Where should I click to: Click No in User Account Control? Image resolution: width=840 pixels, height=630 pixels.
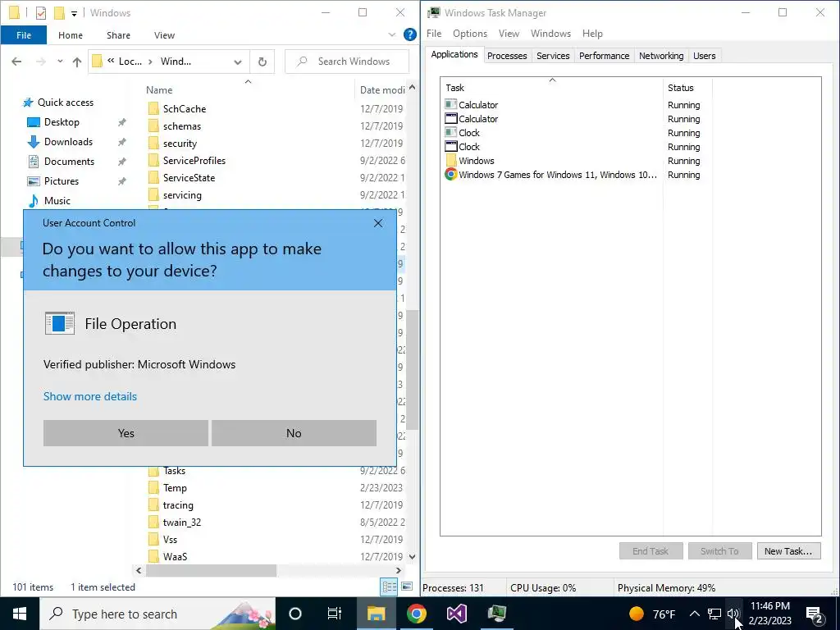click(294, 433)
